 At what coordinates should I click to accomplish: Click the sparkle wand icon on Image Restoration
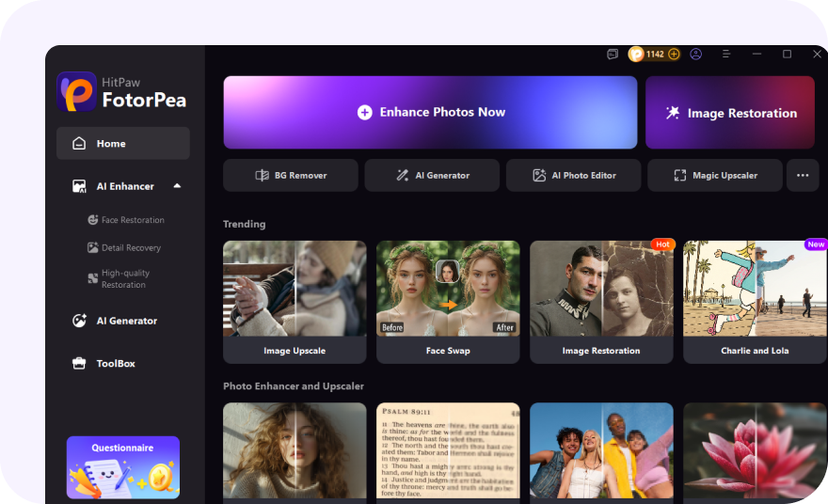tap(673, 113)
